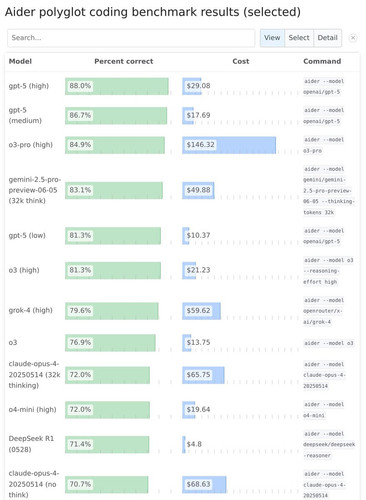Click the Cost column header

pos(241,61)
